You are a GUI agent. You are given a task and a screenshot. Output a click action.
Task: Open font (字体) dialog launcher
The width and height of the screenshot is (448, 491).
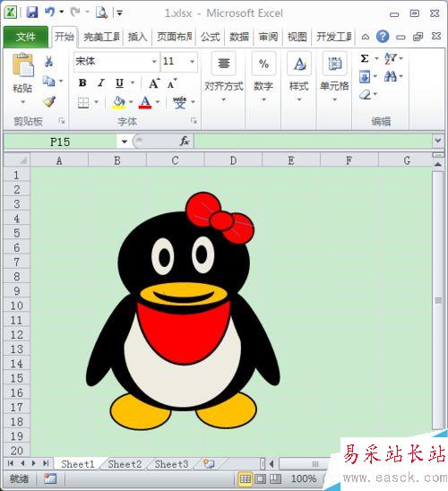[x=194, y=121]
